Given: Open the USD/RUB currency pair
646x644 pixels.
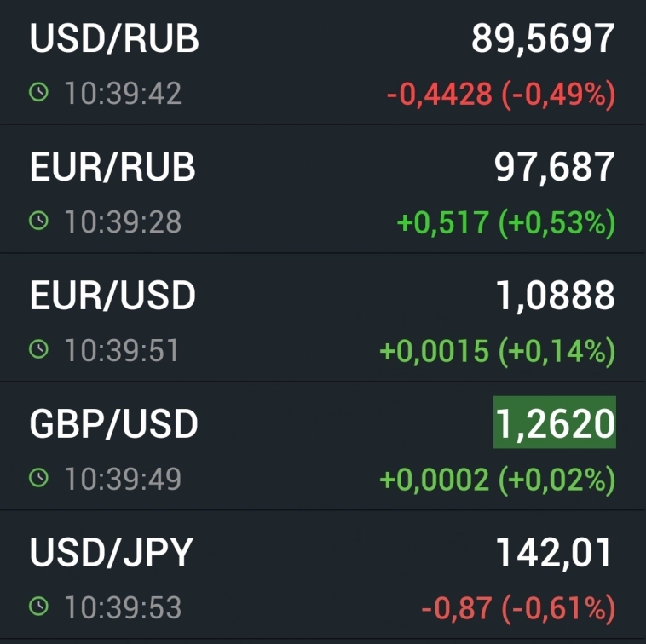Looking at the screenshot, I should point(114,39).
